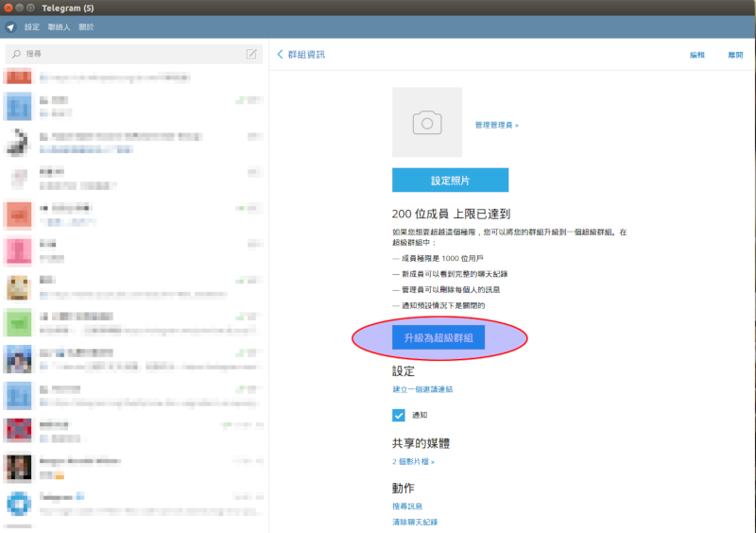Open the 聯絡人 menu
The width and height of the screenshot is (756, 533).
tap(60, 27)
